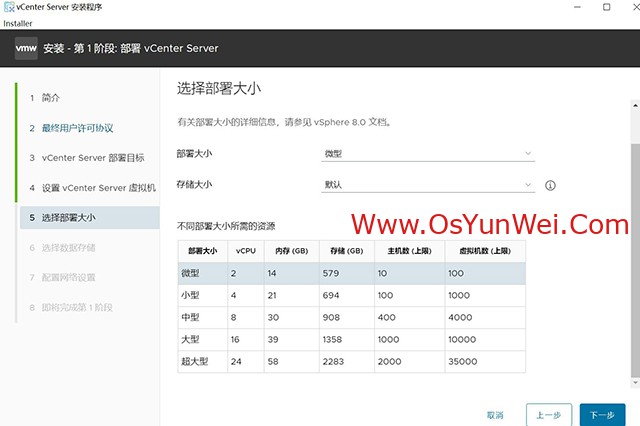Image resolution: width=640 pixels, height=426 pixels.
Task: Select step 7 配置网络设置
Action: tap(62, 277)
